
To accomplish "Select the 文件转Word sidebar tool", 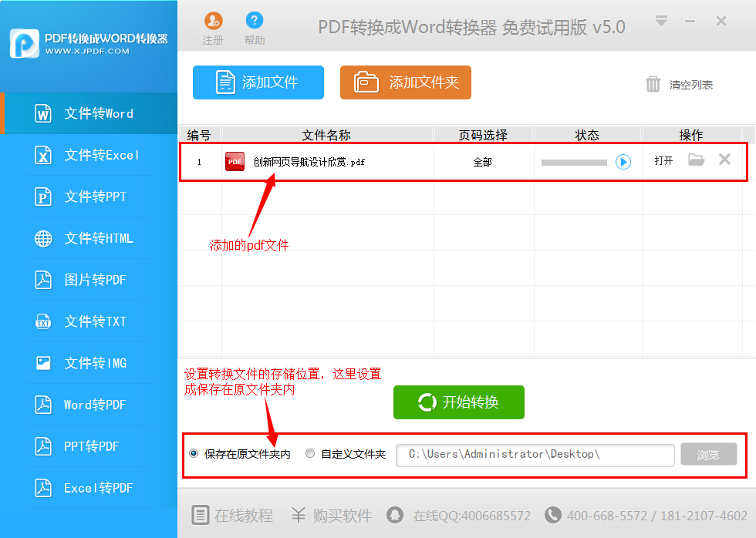I will (x=87, y=113).
